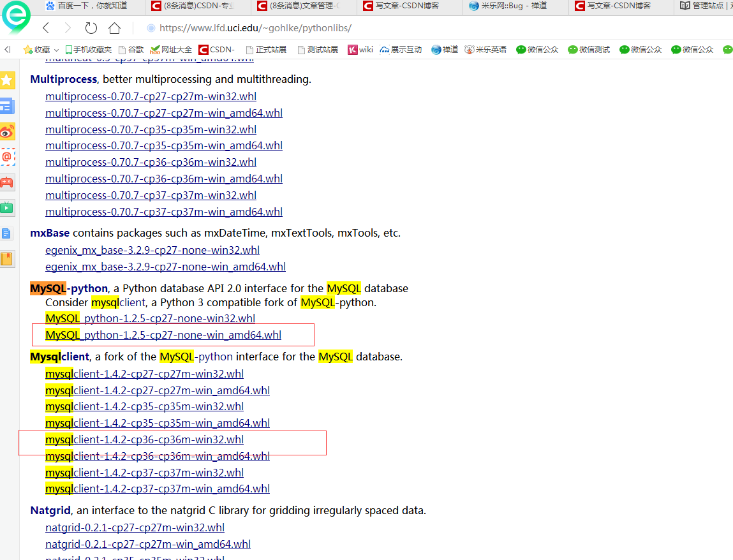
Task: Open the sidebar video TV icon
Action: coord(8,207)
